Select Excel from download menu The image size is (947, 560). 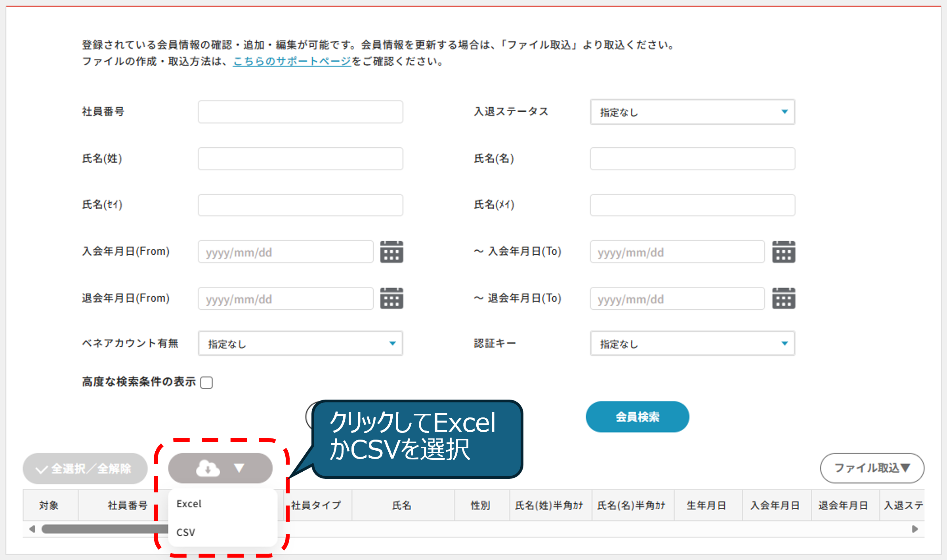[189, 504]
